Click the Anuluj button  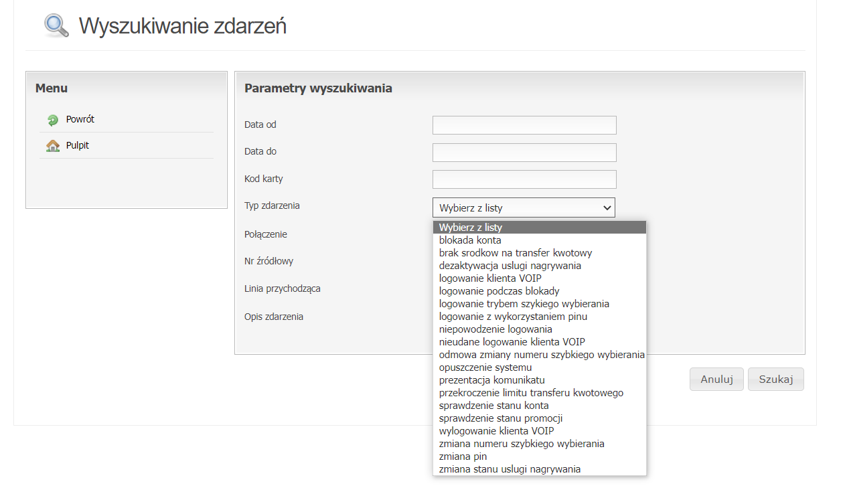click(x=716, y=380)
